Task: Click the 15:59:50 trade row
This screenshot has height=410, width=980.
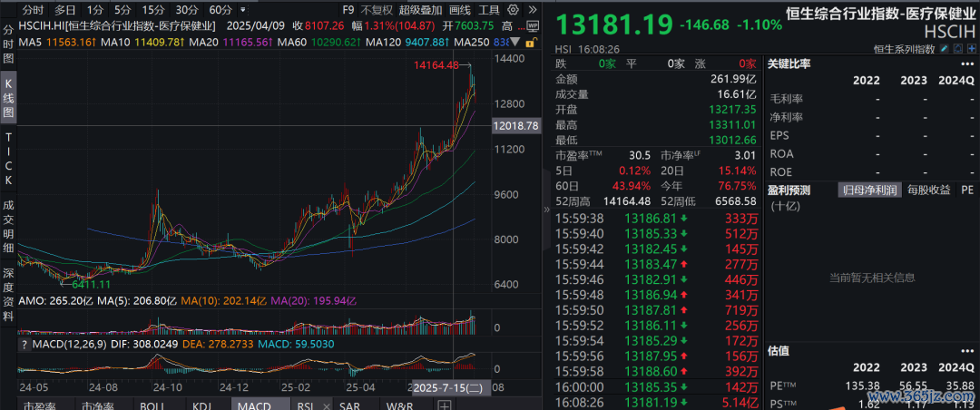Action: click(x=656, y=310)
